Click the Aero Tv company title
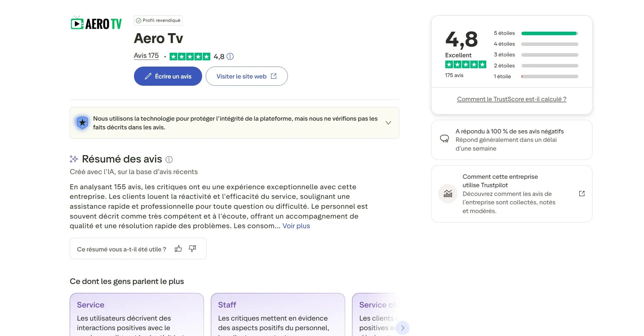This screenshot has height=336, width=644. pos(159,38)
